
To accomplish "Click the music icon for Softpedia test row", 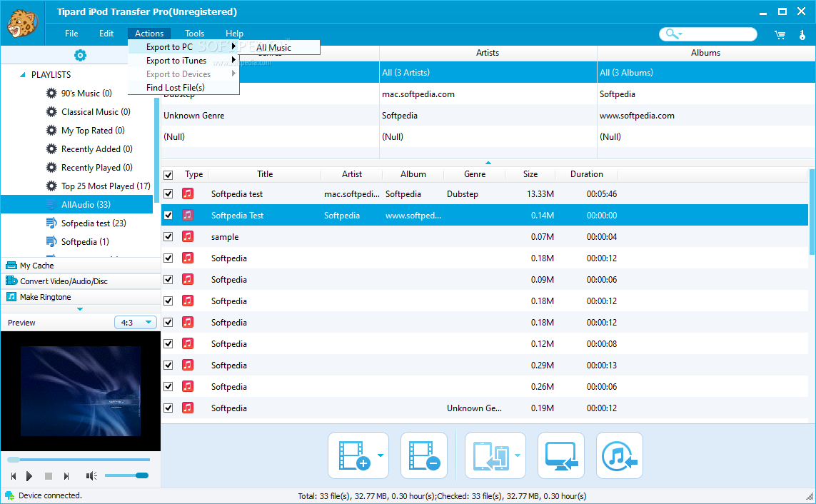I will click(x=187, y=193).
